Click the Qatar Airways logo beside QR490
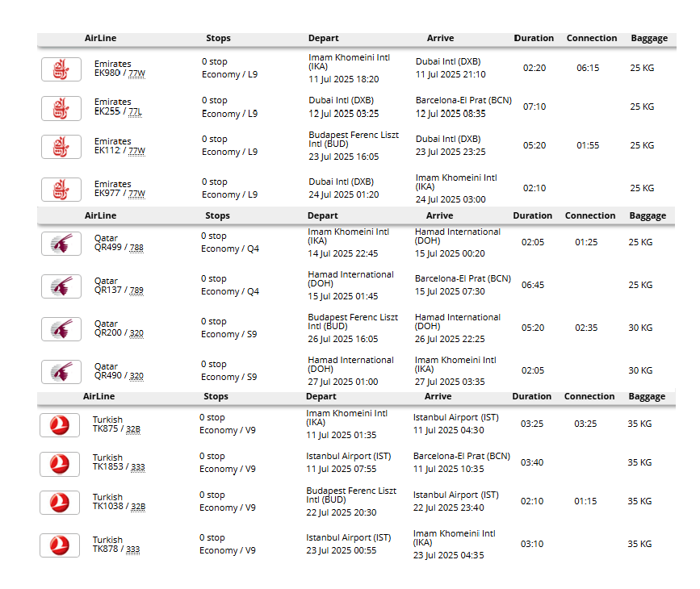Screen dimensions: 700x589 61,372
